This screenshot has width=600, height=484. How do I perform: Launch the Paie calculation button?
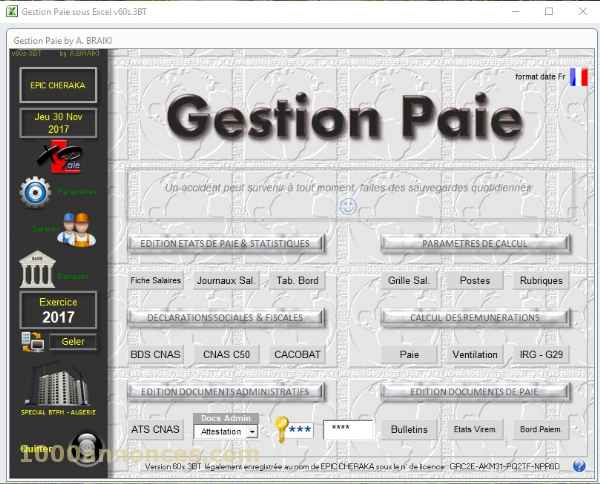[409, 355]
